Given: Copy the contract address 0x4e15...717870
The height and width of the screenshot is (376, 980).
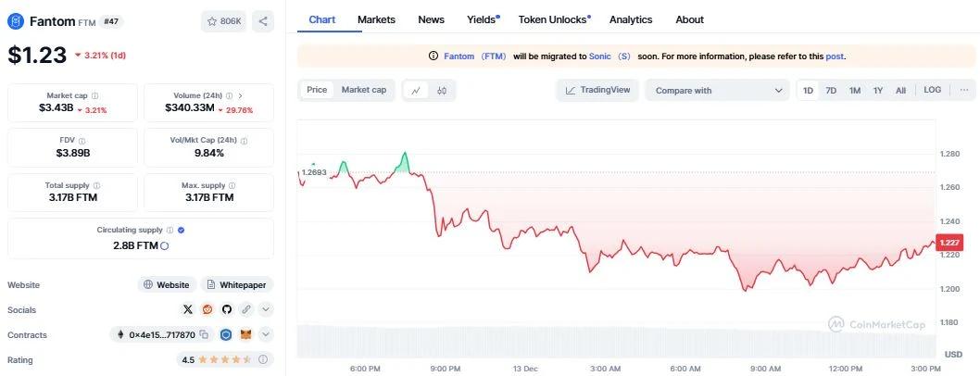Looking at the screenshot, I should (x=203, y=334).
